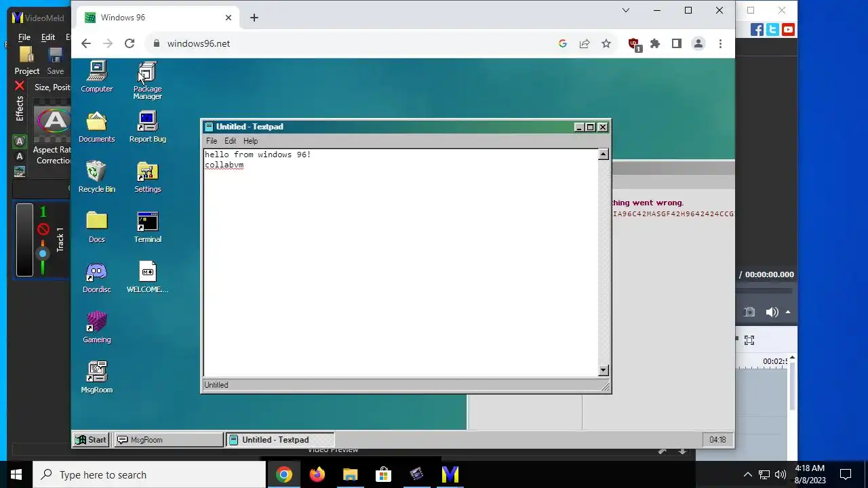Bookmark this page with star icon
Screen dimensions: 868x488
606,43
